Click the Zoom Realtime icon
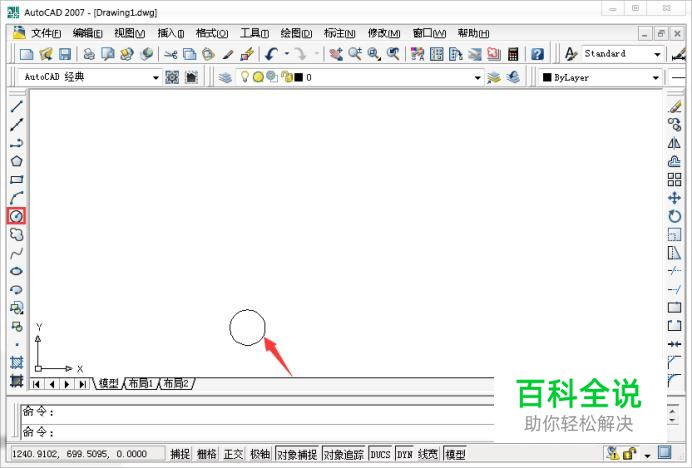The width and height of the screenshot is (692, 468). pos(354,54)
